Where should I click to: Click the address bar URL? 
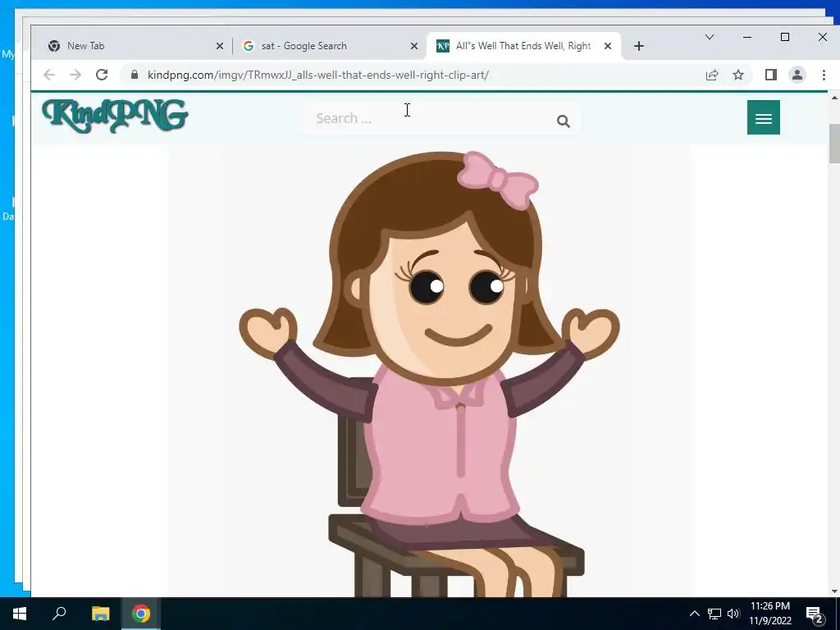point(318,75)
